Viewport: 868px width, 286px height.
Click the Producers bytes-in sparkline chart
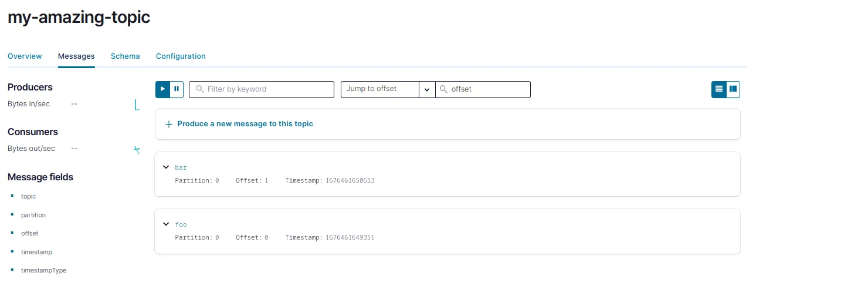137,105
